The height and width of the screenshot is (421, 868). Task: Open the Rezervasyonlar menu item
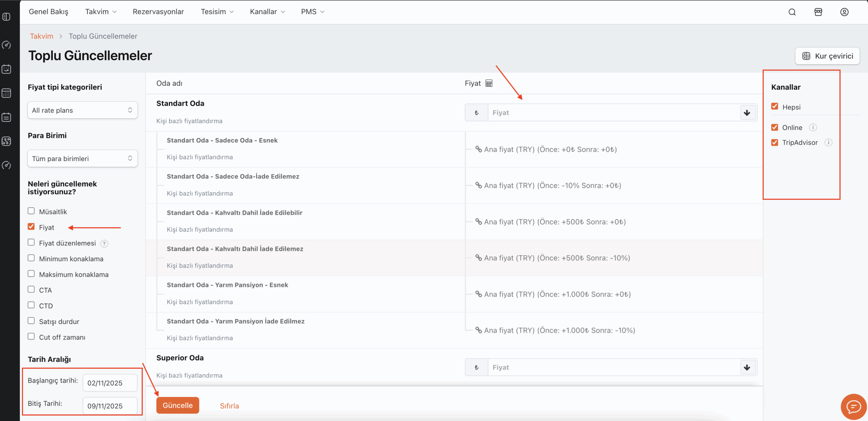(x=158, y=12)
